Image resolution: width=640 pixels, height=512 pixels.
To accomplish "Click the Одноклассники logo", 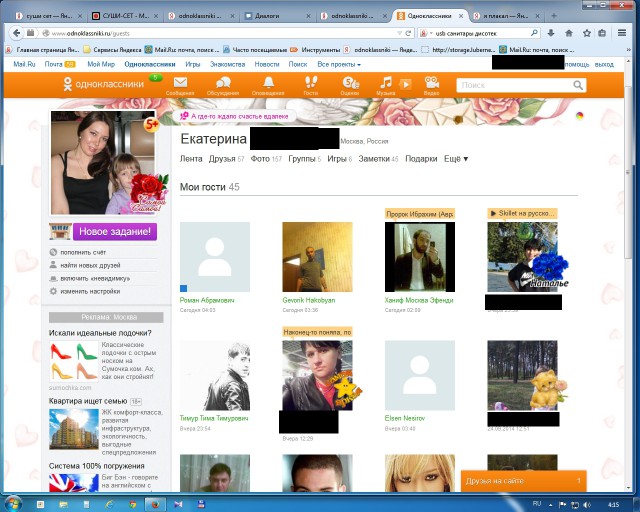I will coord(104,84).
